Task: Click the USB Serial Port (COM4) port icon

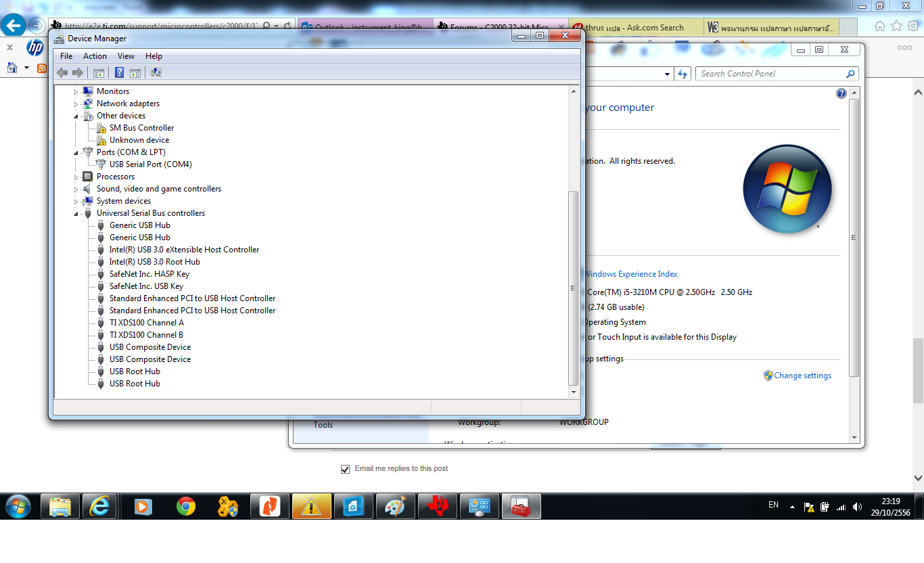Action: (101, 164)
